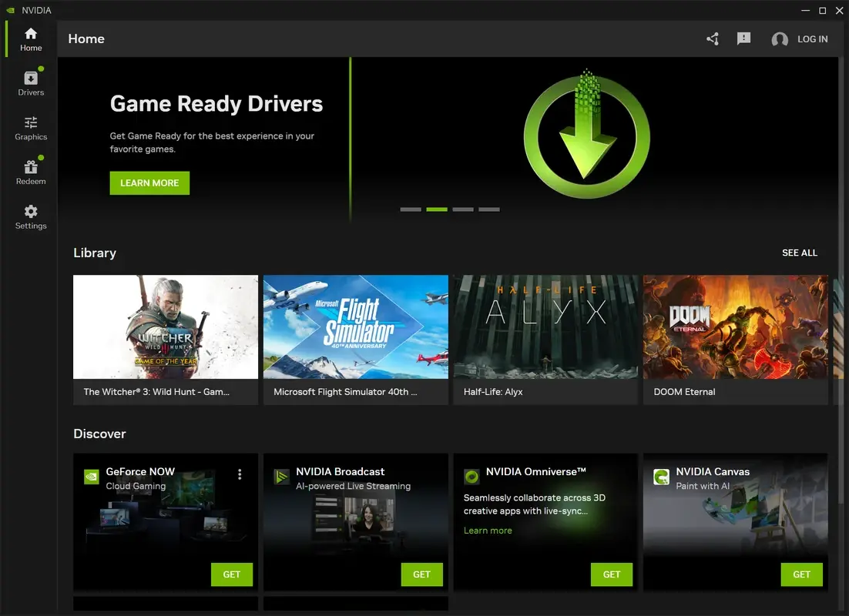The width and height of the screenshot is (849, 616).
Task: Open the Redeem section
Action: [x=30, y=170]
